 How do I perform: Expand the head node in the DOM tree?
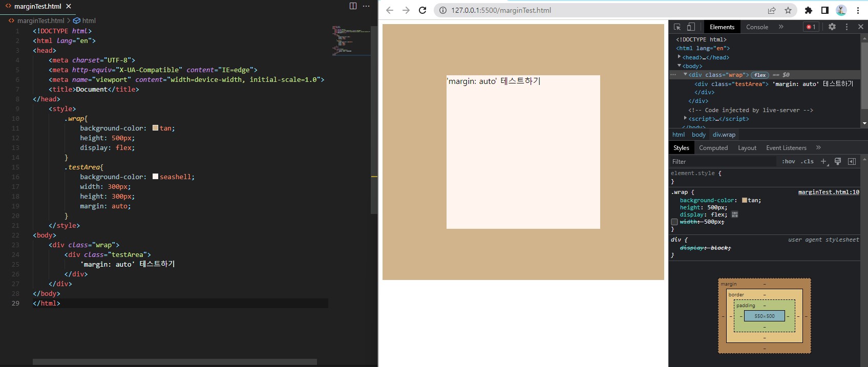tap(679, 57)
